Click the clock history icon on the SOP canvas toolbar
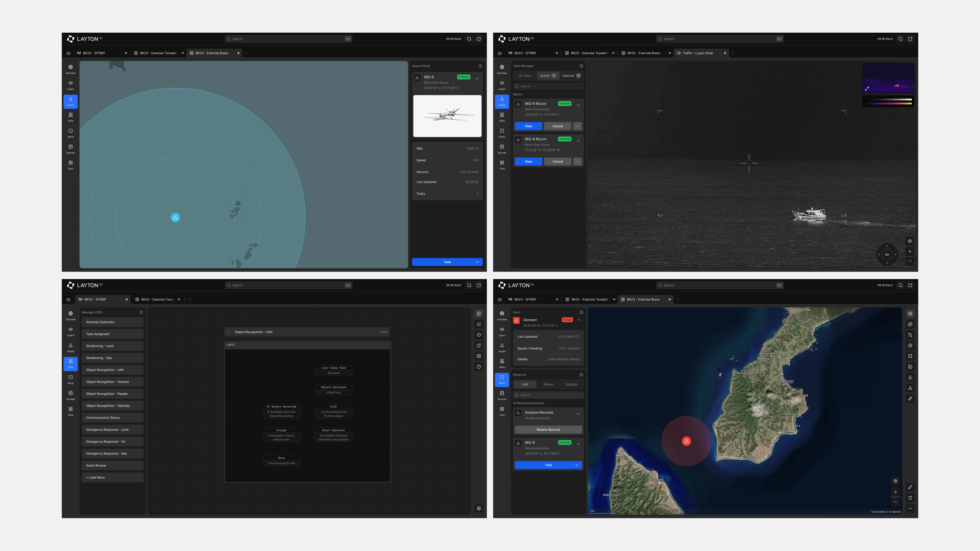 (x=479, y=367)
